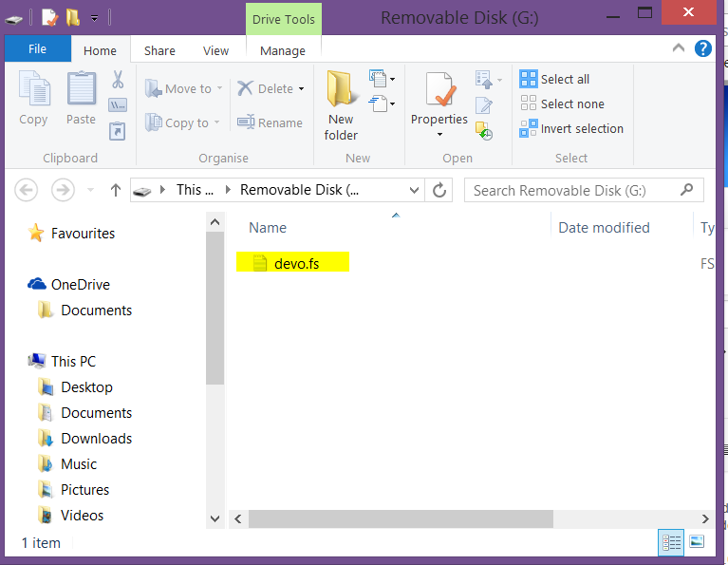Click New folder icon in Quick Access Toolbar
The height and width of the screenshot is (565, 728).
73,18
